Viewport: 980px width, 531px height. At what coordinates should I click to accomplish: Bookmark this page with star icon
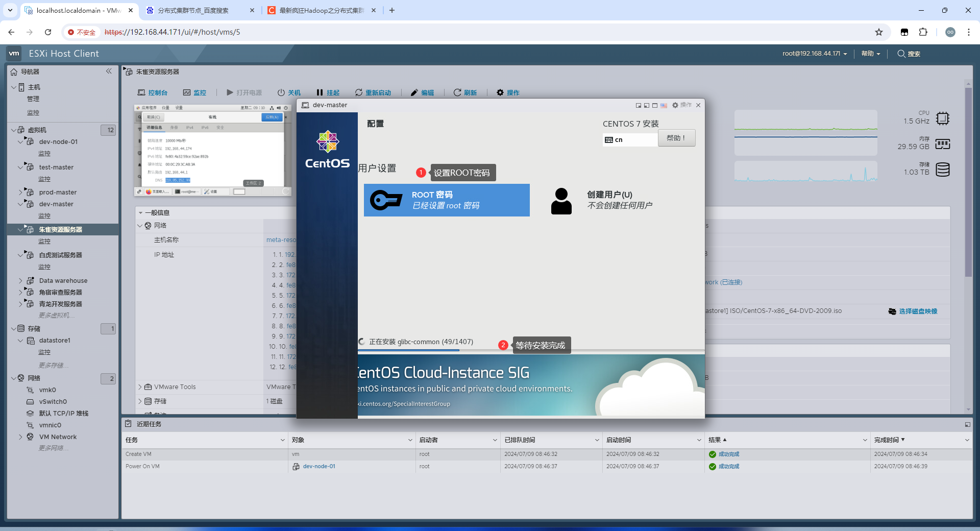pos(879,32)
